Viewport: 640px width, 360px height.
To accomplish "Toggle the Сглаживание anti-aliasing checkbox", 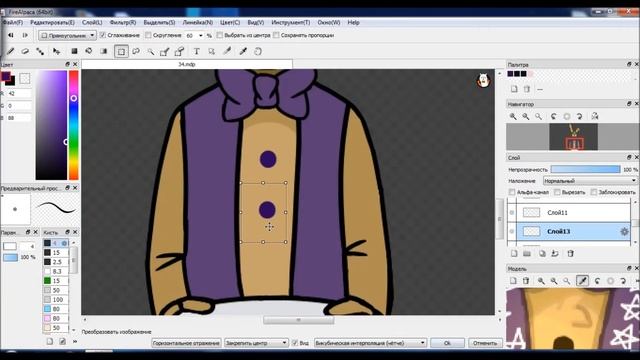I will [x=103, y=35].
